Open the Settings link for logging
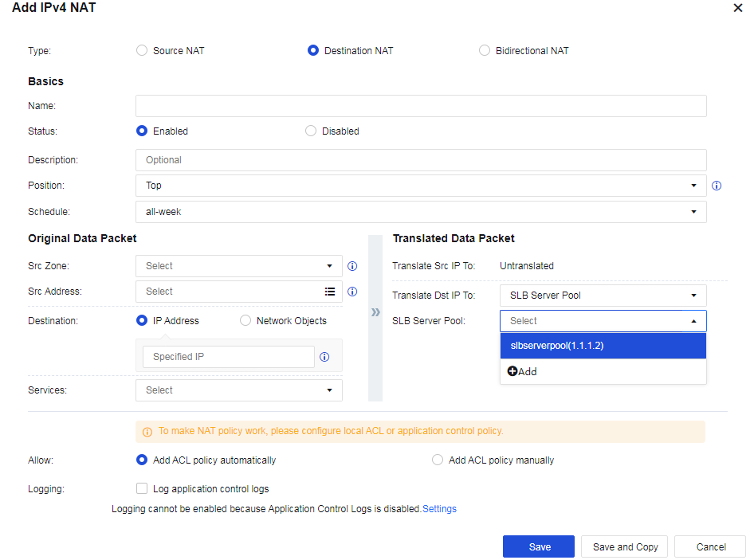 439,509
